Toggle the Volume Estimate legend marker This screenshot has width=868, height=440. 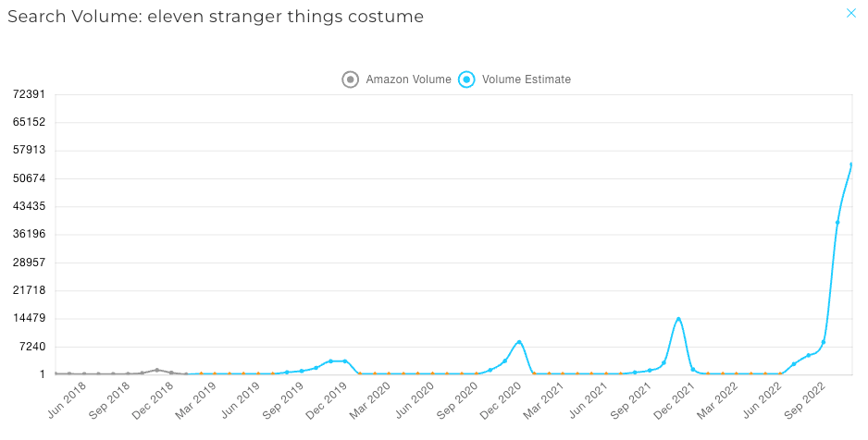pos(466,79)
